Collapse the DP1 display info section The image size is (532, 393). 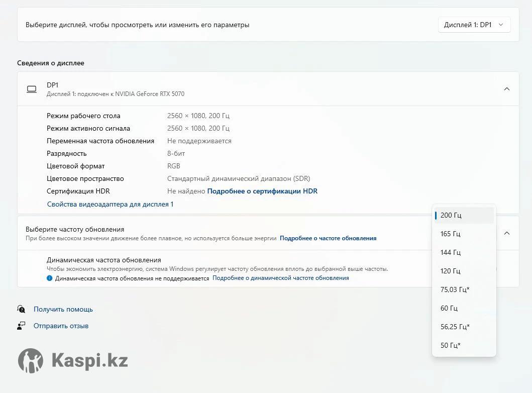506,89
